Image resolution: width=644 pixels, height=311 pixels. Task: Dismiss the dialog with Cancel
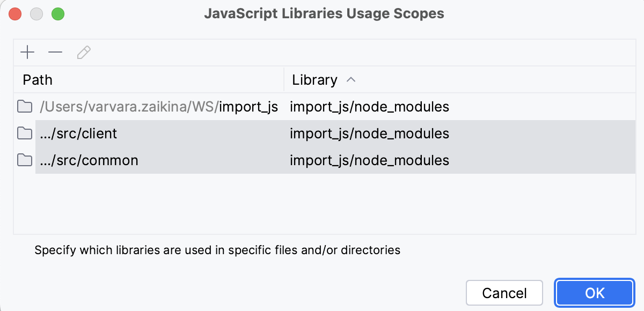pos(504,293)
